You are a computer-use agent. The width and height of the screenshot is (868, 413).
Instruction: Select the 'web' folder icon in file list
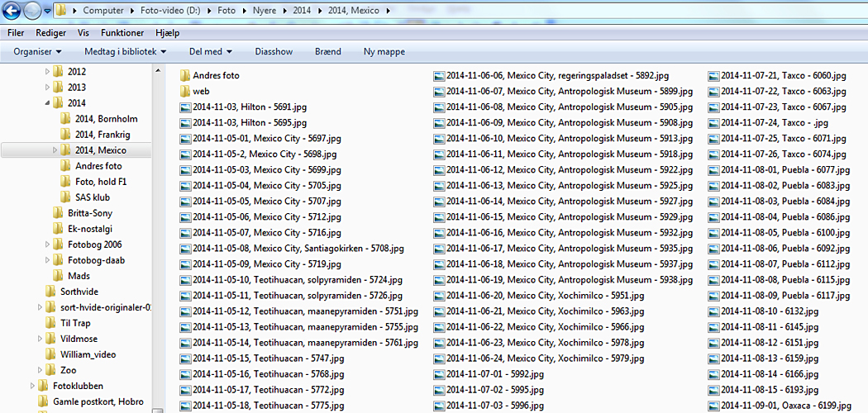point(185,91)
